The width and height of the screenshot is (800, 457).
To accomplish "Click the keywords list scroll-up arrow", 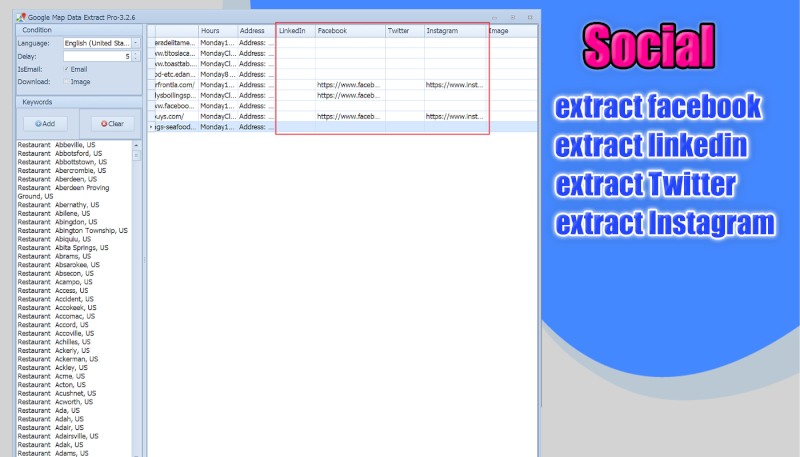I will (x=136, y=145).
